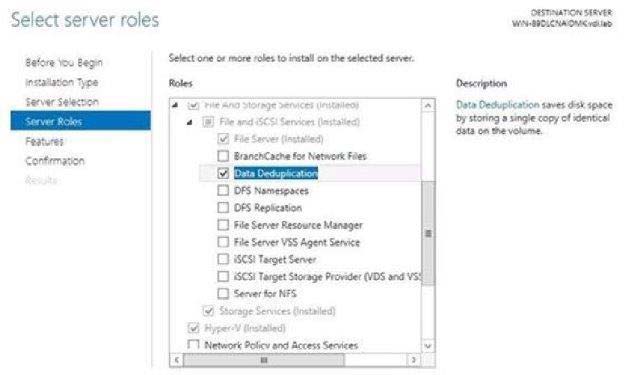Open the Confirmation wizard page

pos(55,161)
